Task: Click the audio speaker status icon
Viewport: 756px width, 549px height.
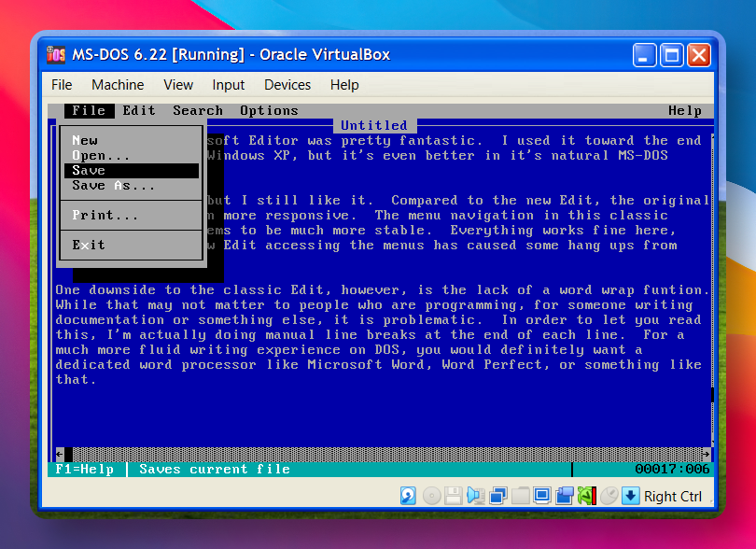Action: pyautogui.click(x=475, y=496)
